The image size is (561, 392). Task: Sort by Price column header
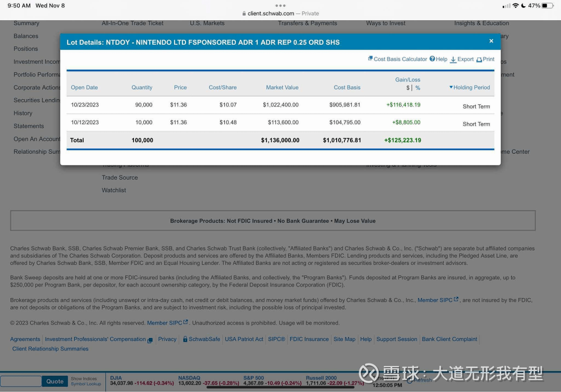pyautogui.click(x=180, y=87)
